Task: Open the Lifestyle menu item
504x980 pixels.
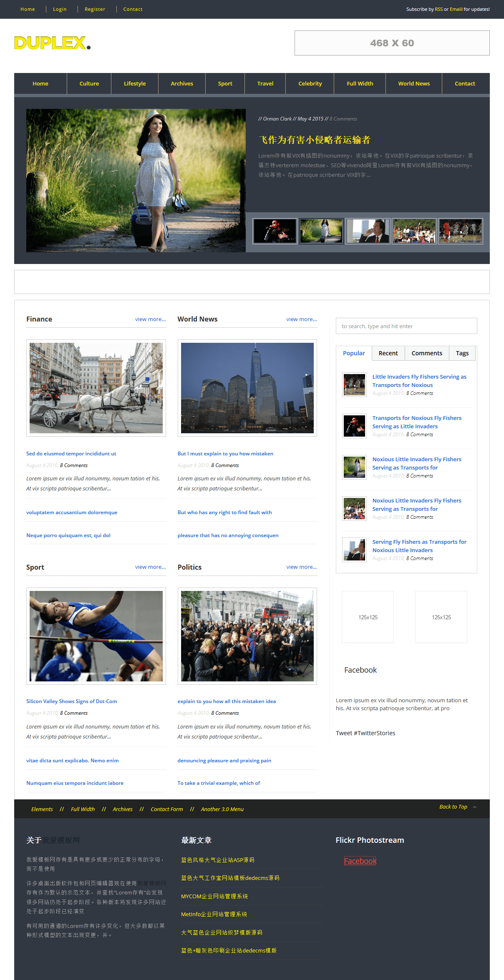Action: tap(135, 83)
